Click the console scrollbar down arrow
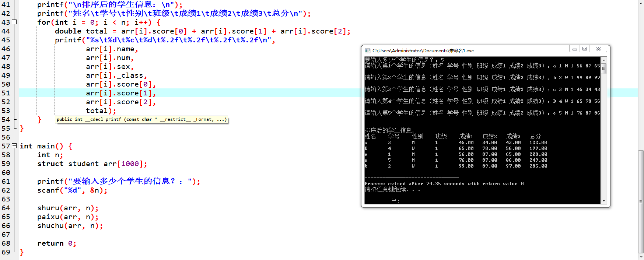The image size is (644, 260). (604, 201)
